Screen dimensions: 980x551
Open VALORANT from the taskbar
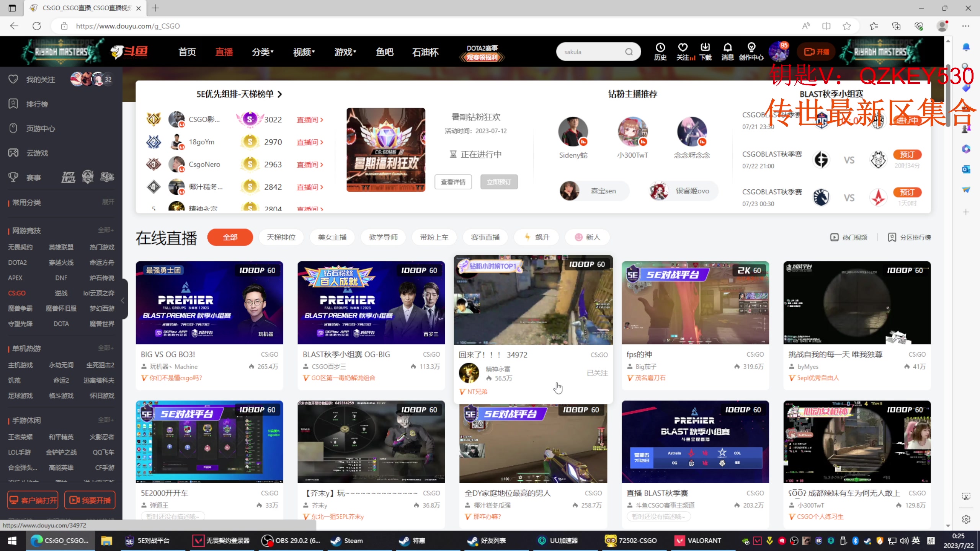tap(699, 540)
